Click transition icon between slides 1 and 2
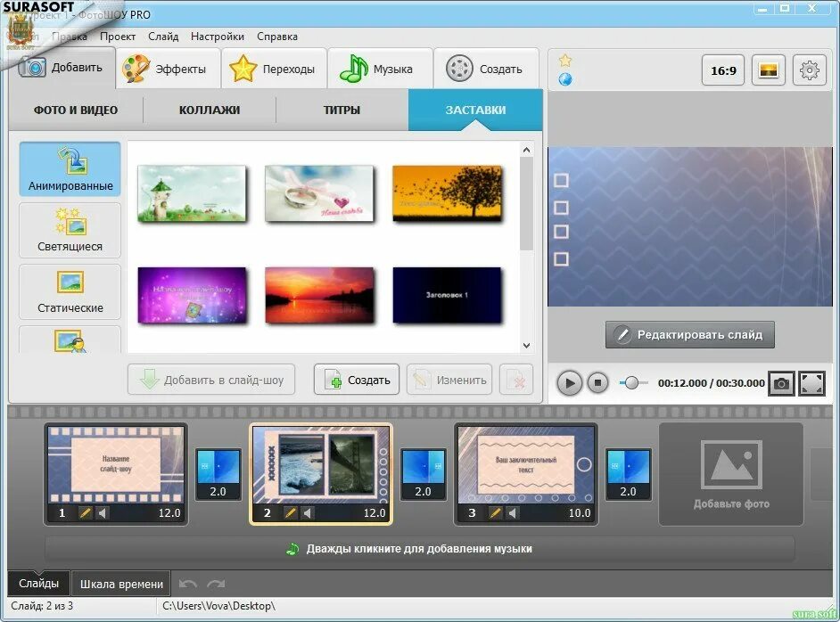Image resolution: width=840 pixels, height=622 pixels. tap(218, 474)
